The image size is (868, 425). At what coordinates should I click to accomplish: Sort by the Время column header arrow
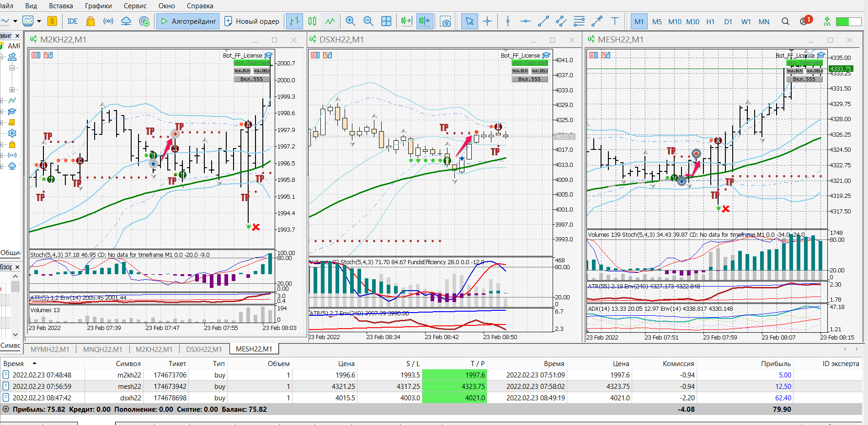[34, 363]
